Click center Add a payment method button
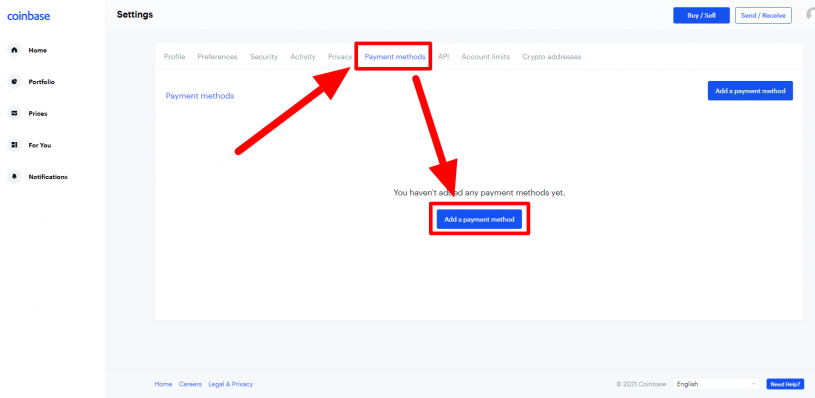Screen dimensions: 815x398 point(479,219)
